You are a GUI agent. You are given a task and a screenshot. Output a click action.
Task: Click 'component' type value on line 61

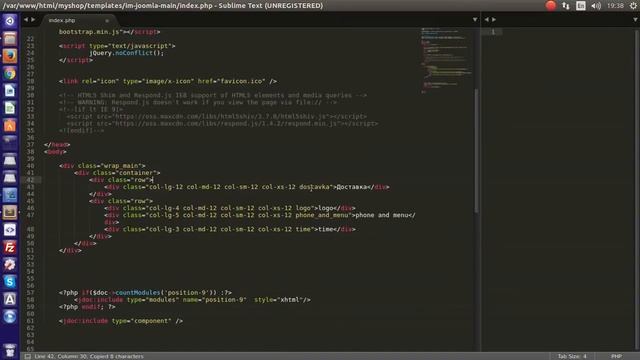[x=151, y=321]
